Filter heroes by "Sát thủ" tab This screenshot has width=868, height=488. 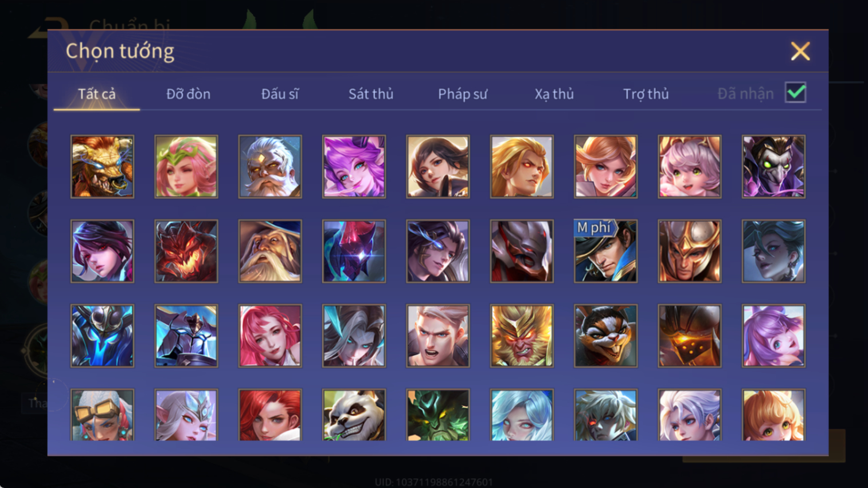[x=371, y=94]
